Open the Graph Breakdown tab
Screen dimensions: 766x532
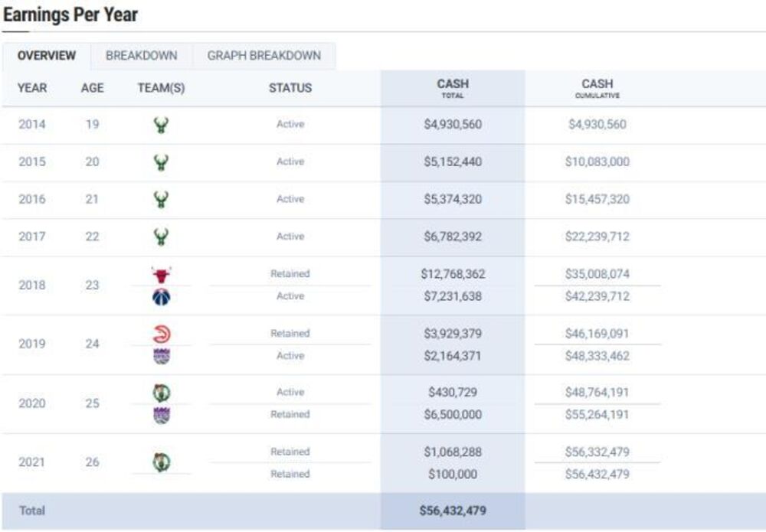point(264,56)
